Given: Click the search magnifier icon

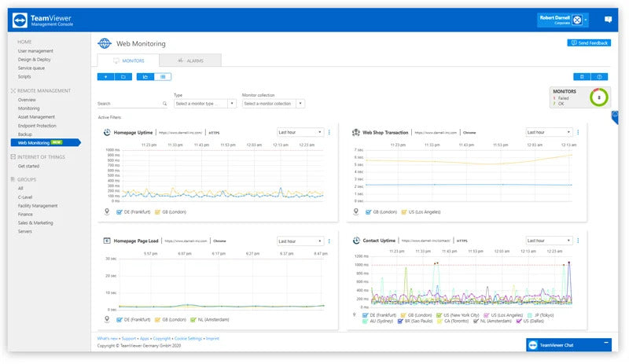Looking at the screenshot, I should tap(164, 104).
